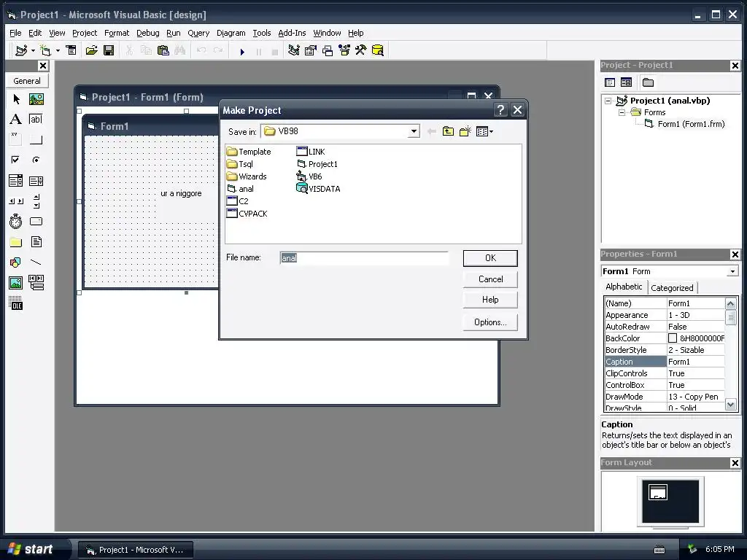
Task: Select the Timer tool in toolbox
Action: [16, 222]
